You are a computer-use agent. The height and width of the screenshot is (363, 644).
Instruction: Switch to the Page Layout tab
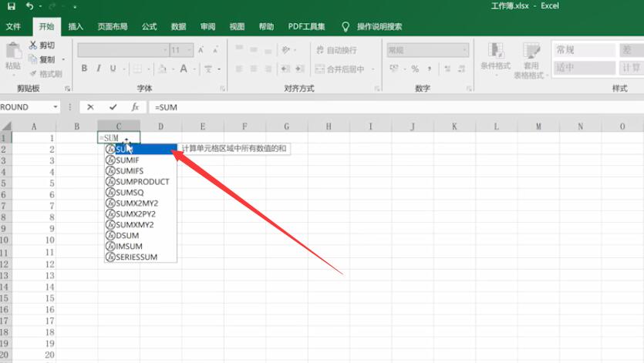click(113, 27)
